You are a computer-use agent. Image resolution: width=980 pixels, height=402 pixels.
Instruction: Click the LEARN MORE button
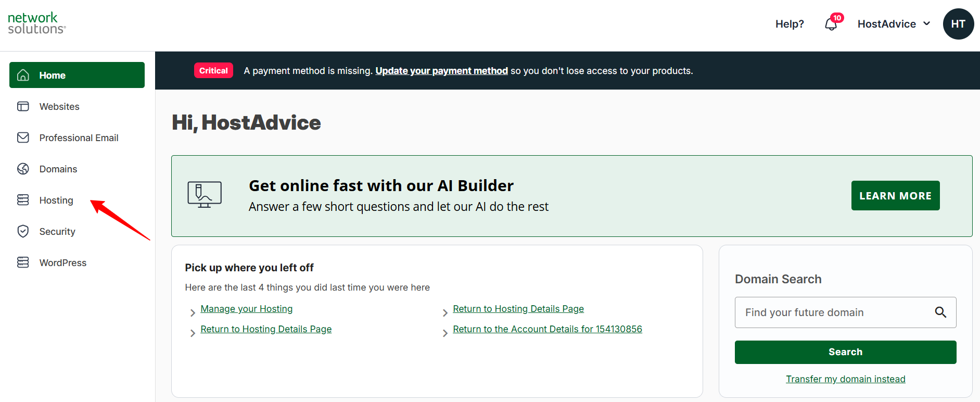(x=895, y=195)
